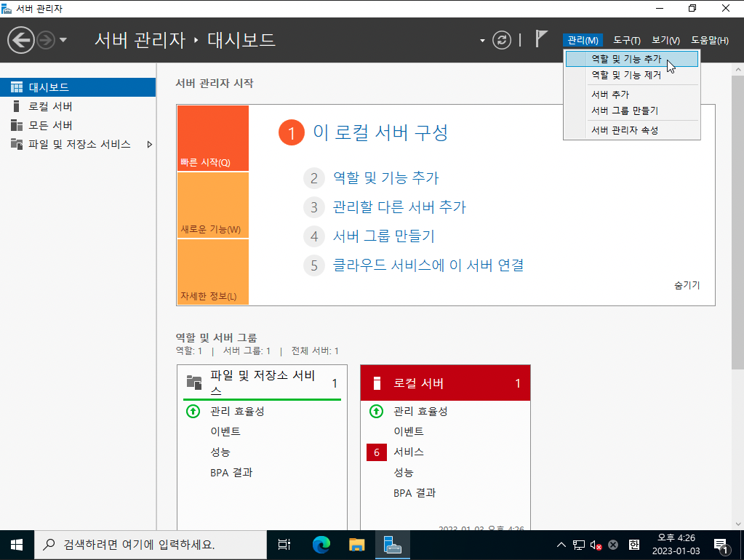
Task: Click the red 6 services alert badge
Action: 377,452
